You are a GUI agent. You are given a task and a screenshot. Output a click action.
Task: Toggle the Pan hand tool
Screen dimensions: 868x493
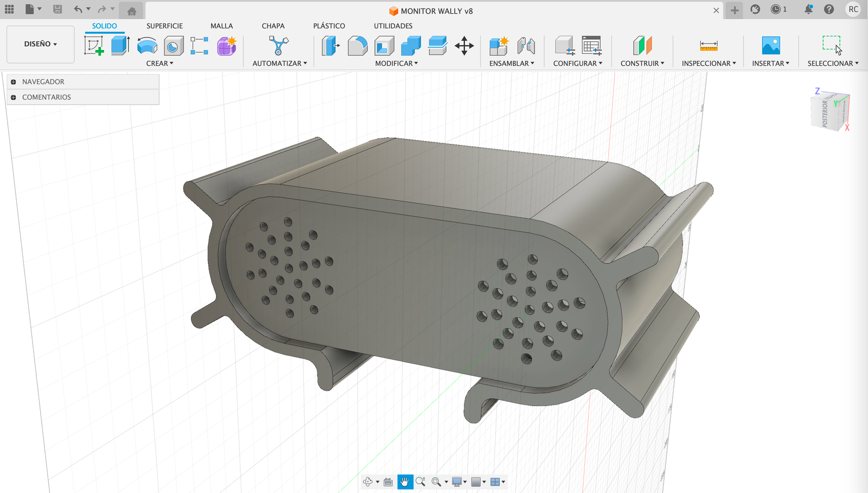point(405,482)
